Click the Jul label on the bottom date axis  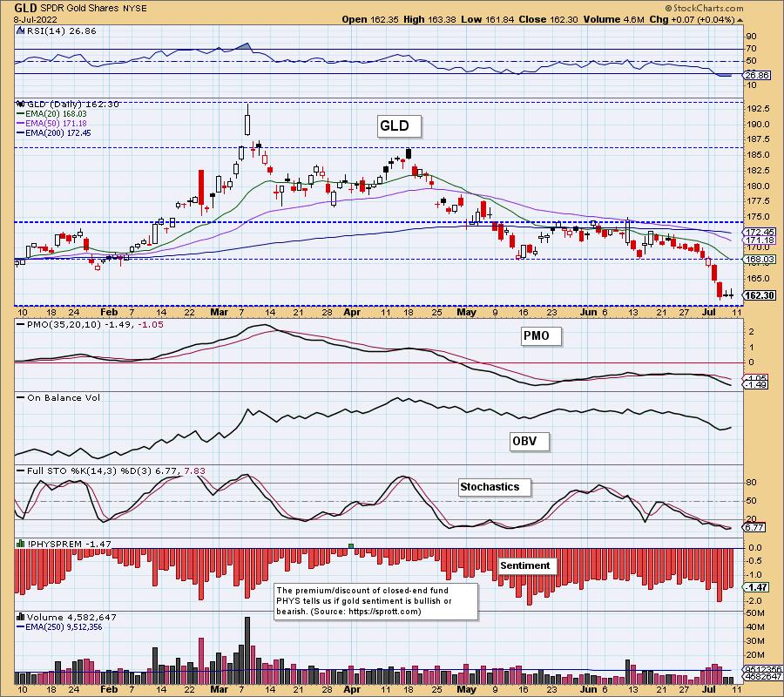click(709, 689)
